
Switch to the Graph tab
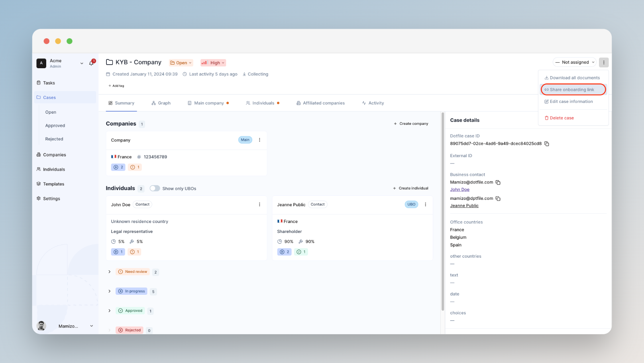(161, 103)
